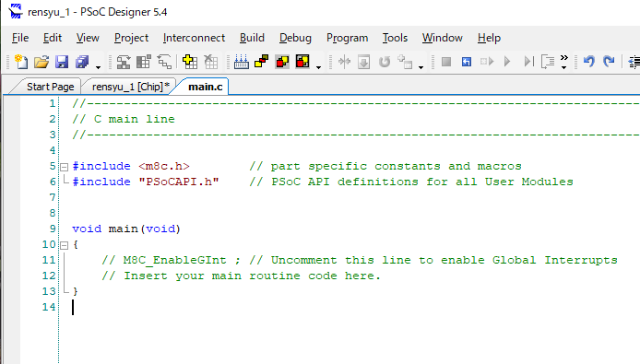The image size is (640, 364).
Task: Click the New File toolbar icon
Action: (x=21, y=62)
